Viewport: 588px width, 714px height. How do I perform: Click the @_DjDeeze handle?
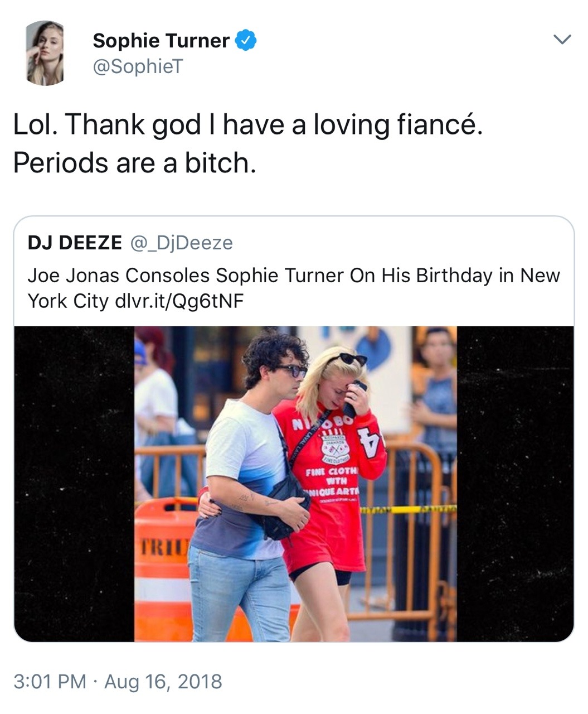(x=181, y=243)
